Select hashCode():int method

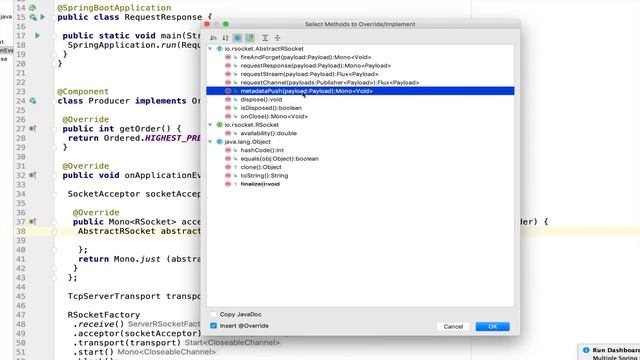[262, 150]
